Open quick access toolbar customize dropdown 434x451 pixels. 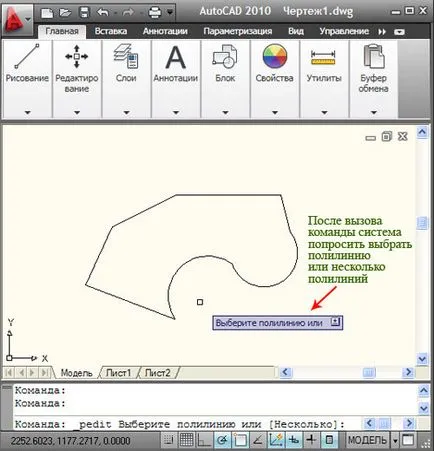coord(170,13)
